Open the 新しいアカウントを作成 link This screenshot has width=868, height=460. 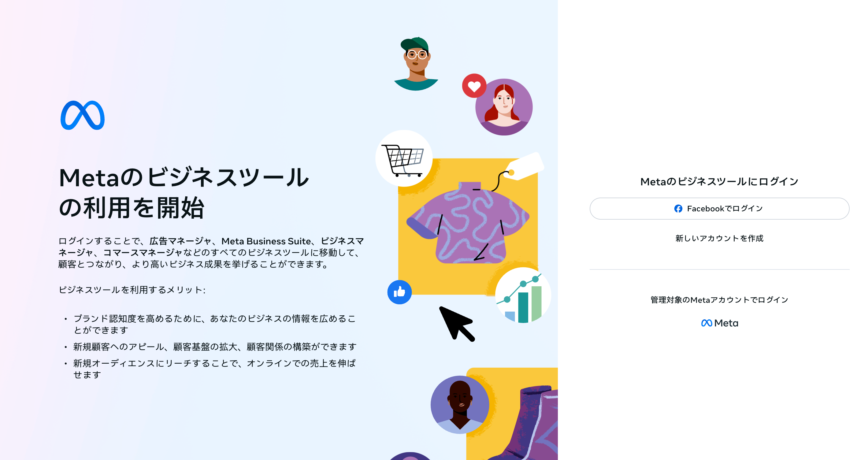pyautogui.click(x=719, y=238)
